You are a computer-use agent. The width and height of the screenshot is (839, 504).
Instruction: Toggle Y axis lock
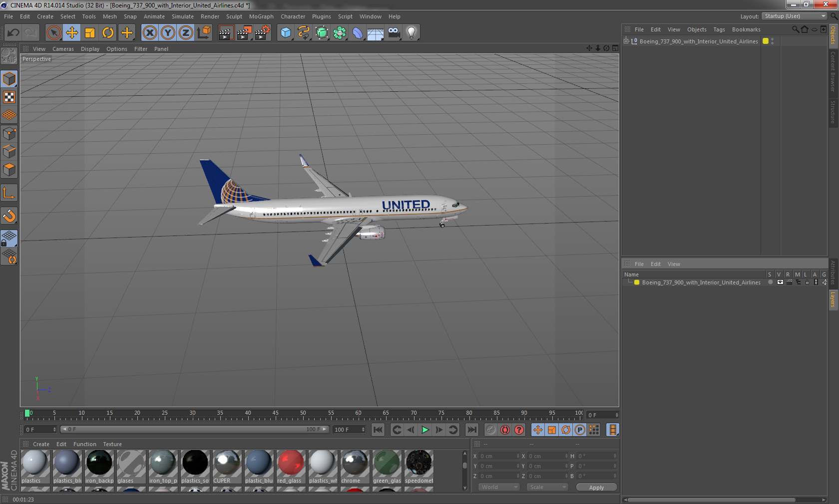click(x=168, y=33)
